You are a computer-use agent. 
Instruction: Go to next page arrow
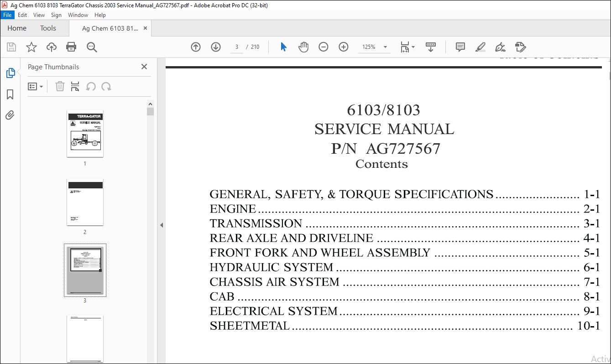pos(216,47)
